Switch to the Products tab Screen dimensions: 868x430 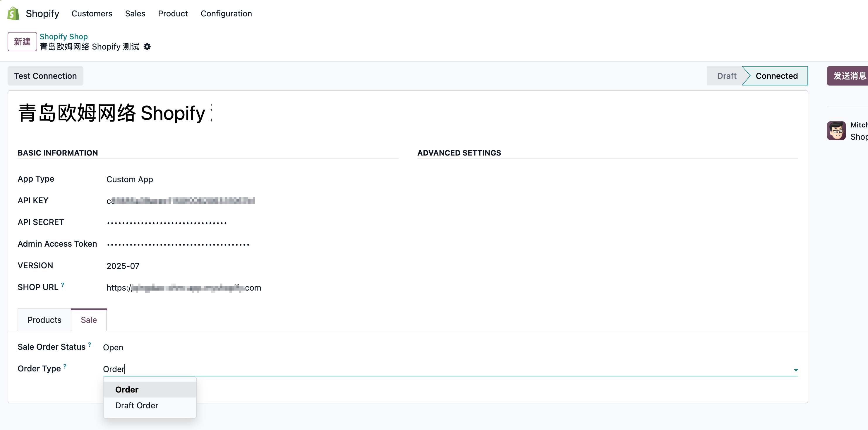[x=44, y=320]
